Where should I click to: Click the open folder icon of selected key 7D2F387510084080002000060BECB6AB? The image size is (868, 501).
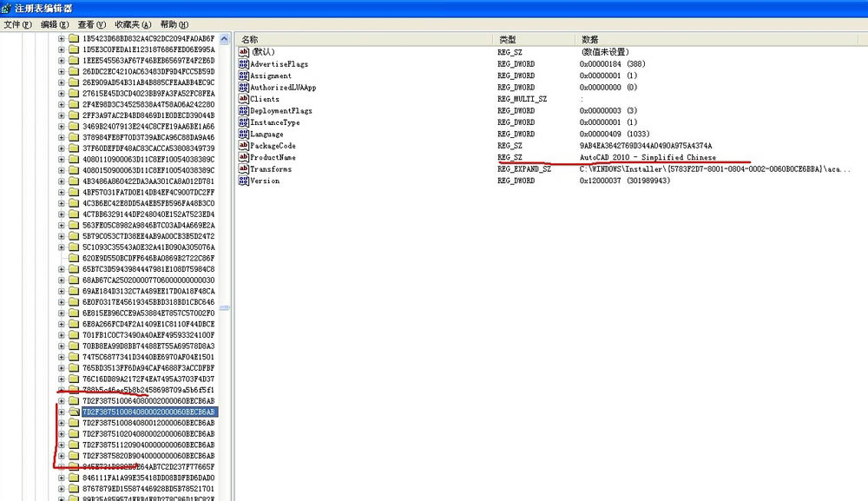click(74, 412)
